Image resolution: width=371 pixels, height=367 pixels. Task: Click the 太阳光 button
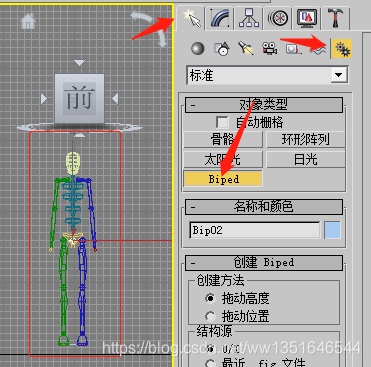(x=223, y=159)
